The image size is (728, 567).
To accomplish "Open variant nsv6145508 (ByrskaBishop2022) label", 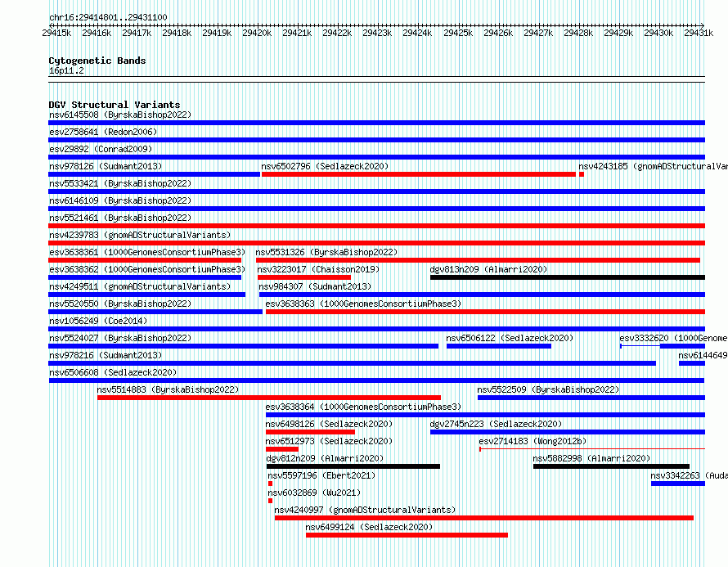I will (x=120, y=115).
